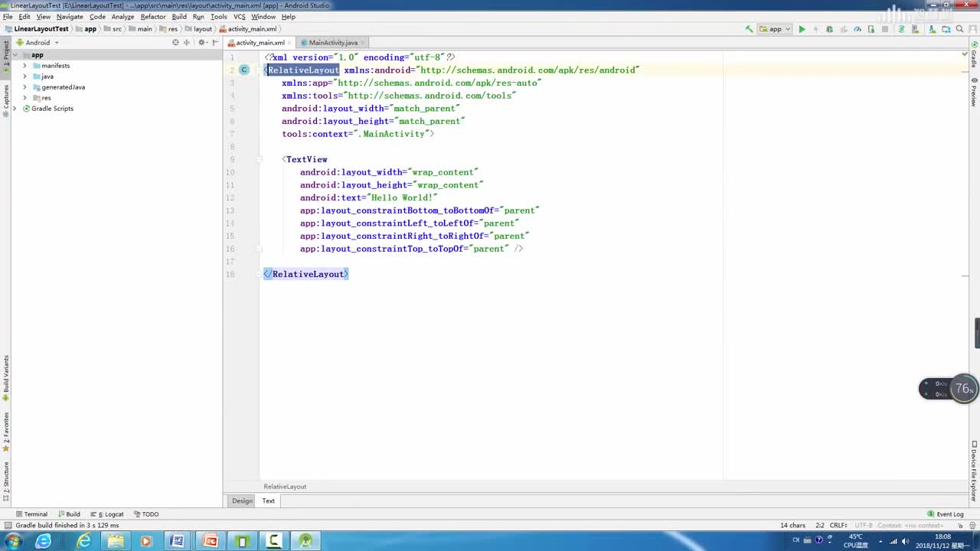Click the Search Everywhere magnifier icon

[x=959, y=29]
